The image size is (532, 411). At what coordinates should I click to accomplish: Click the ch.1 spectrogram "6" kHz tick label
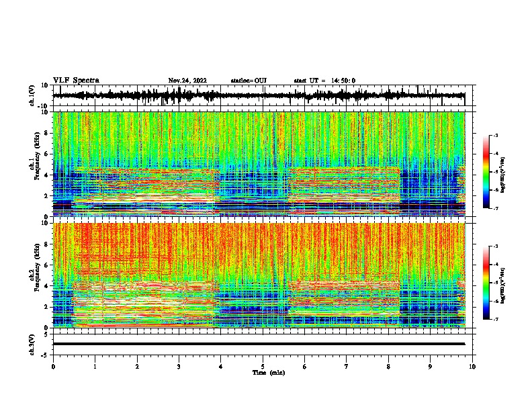47,154
